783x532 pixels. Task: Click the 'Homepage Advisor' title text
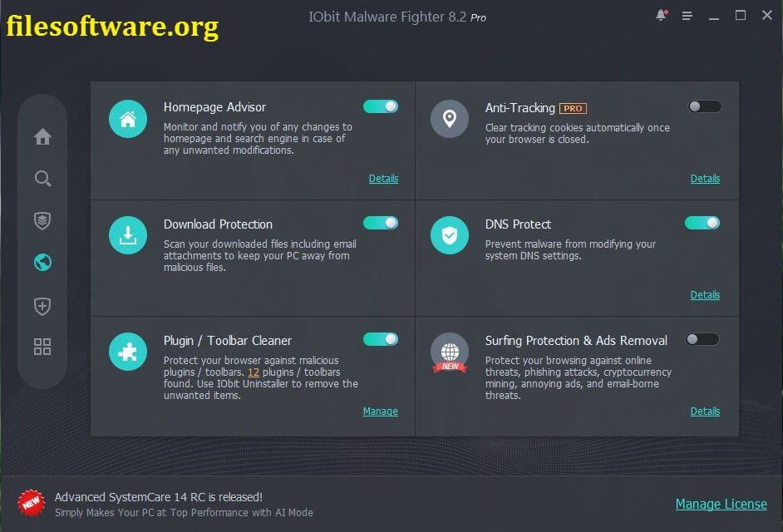click(x=214, y=107)
